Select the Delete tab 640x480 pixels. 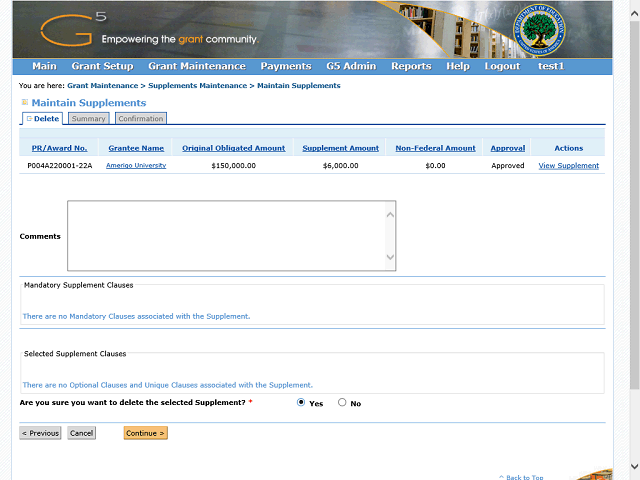42,118
